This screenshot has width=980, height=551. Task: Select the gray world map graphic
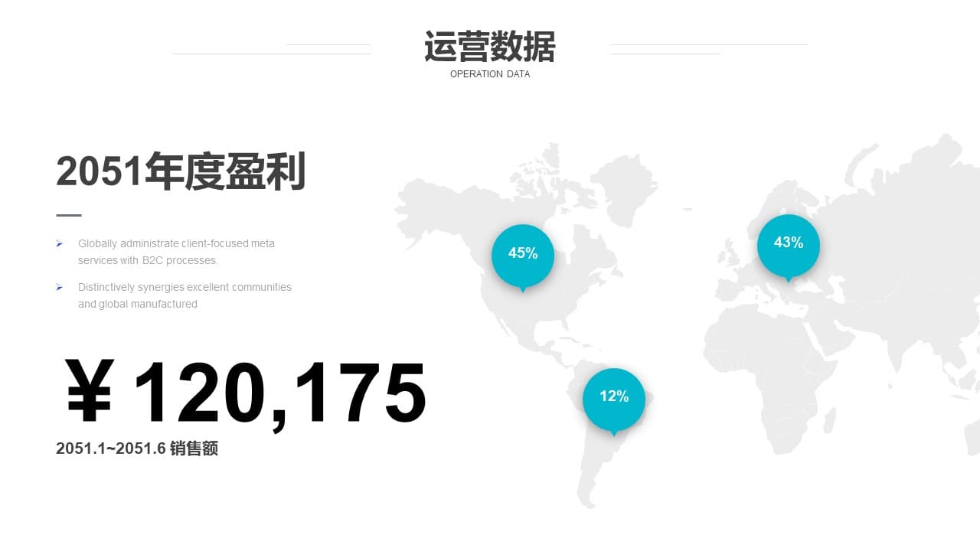(687, 321)
